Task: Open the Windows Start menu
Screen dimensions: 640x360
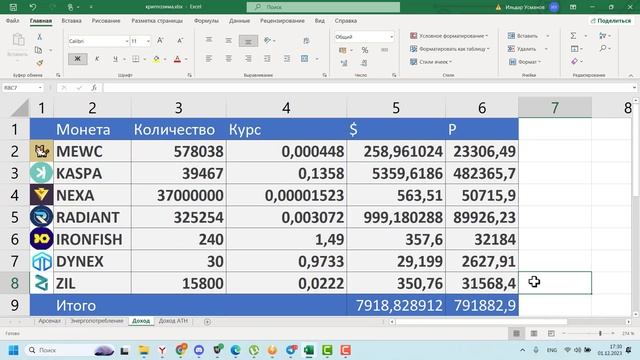Action: click(x=13, y=350)
